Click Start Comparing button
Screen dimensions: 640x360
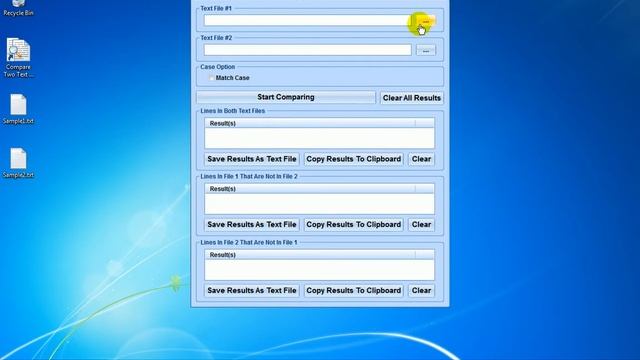pyautogui.click(x=286, y=97)
